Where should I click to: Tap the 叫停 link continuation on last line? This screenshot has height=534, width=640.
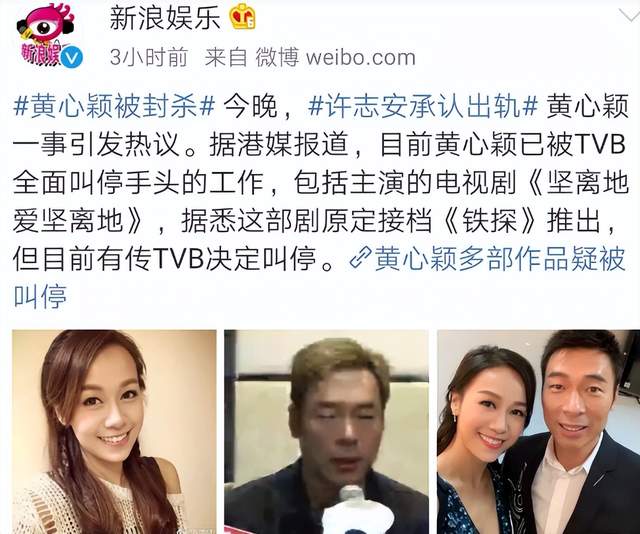pyautogui.click(x=40, y=296)
